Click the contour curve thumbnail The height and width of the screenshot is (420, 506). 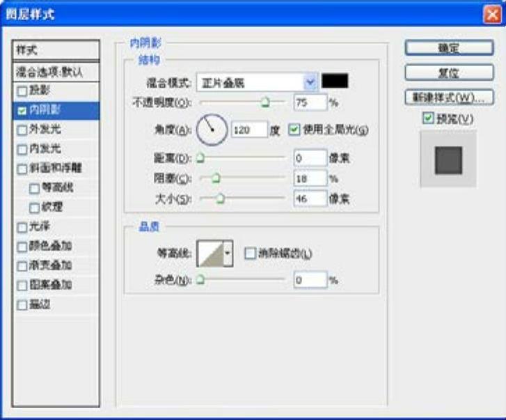[210, 254]
